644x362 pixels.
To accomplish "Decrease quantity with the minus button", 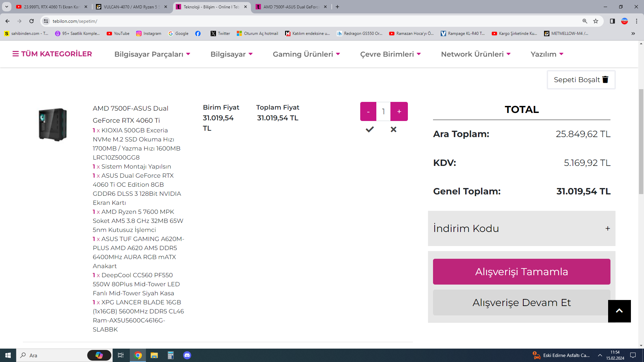I will (368, 112).
